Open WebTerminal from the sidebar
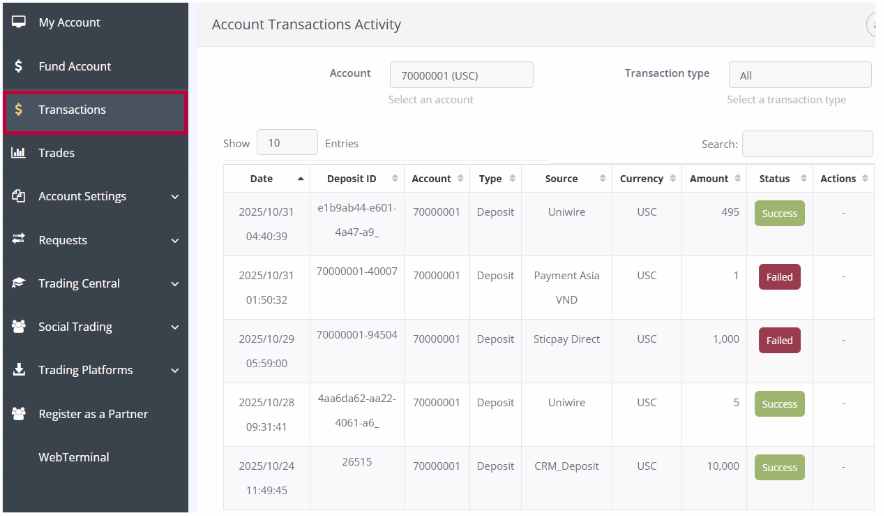 pos(74,457)
